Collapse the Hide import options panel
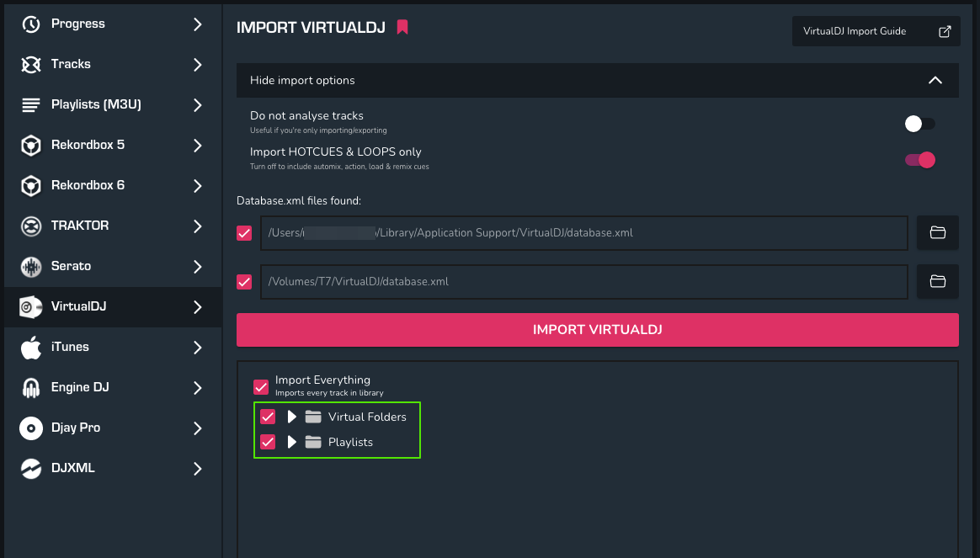This screenshot has width=980, height=558. (x=598, y=80)
